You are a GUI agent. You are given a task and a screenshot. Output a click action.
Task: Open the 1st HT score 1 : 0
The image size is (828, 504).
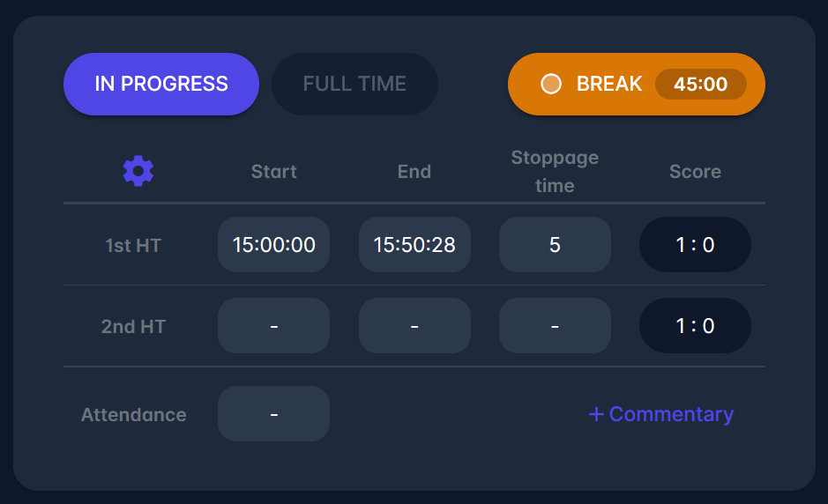pyautogui.click(x=695, y=245)
